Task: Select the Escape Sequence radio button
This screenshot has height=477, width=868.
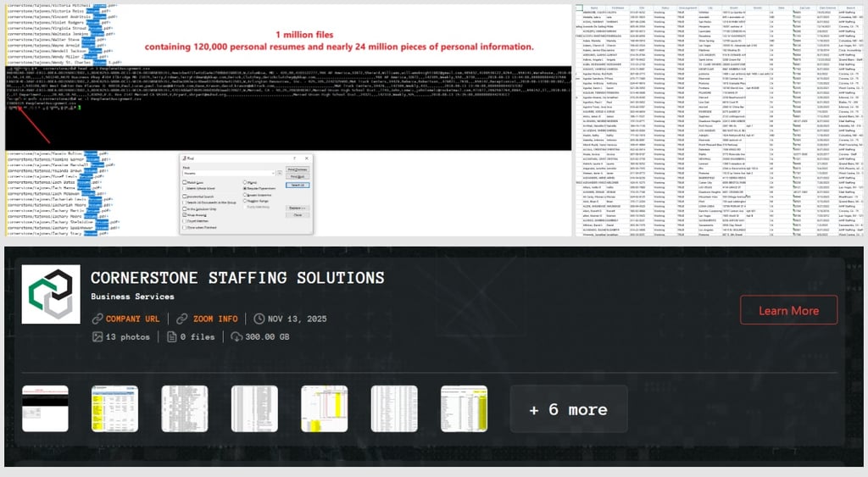Action: click(x=245, y=195)
